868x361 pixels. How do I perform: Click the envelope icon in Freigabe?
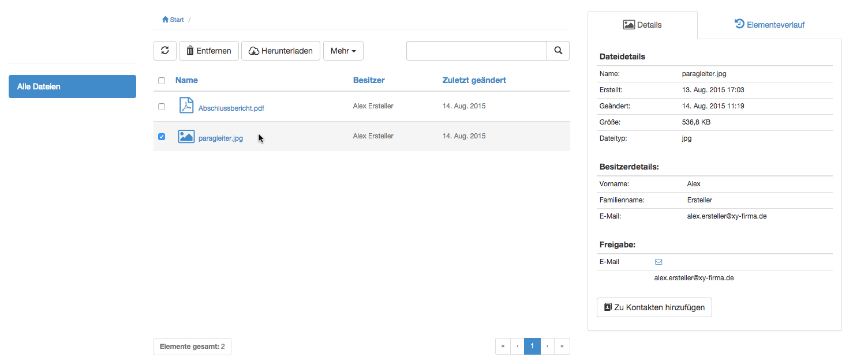click(x=659, y=262)
